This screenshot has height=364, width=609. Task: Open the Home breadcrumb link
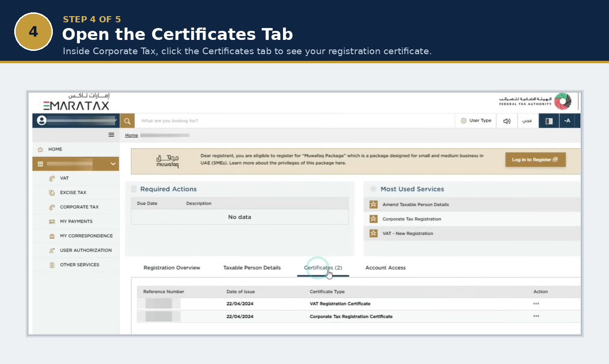point(131,135)
